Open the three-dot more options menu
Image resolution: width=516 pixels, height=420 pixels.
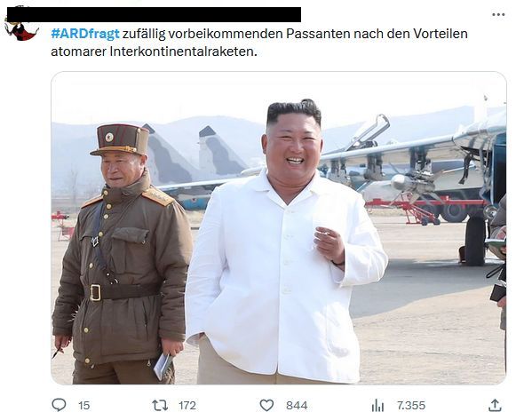(x=498, y=14)
